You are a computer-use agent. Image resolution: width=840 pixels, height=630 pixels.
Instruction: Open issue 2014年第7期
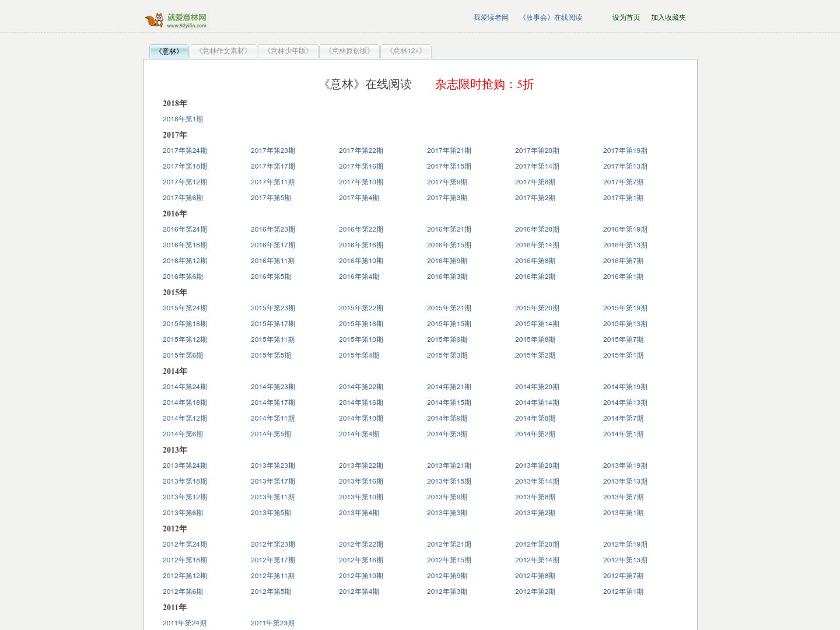tap(623, 418)
